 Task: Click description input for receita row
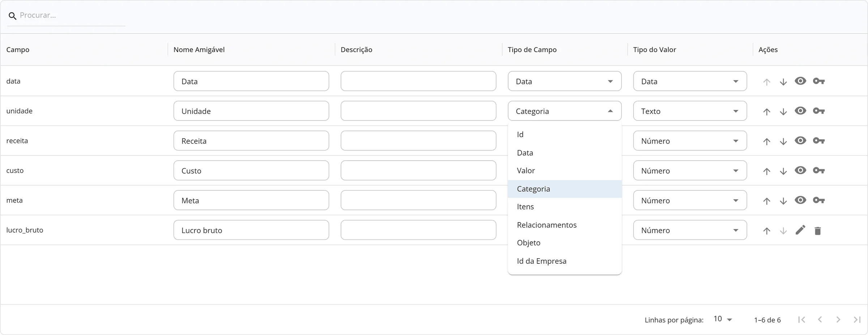click(418, 141)
